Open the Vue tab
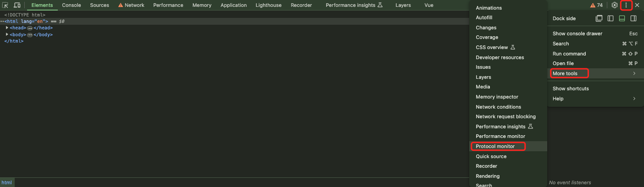 coord(429,5)
